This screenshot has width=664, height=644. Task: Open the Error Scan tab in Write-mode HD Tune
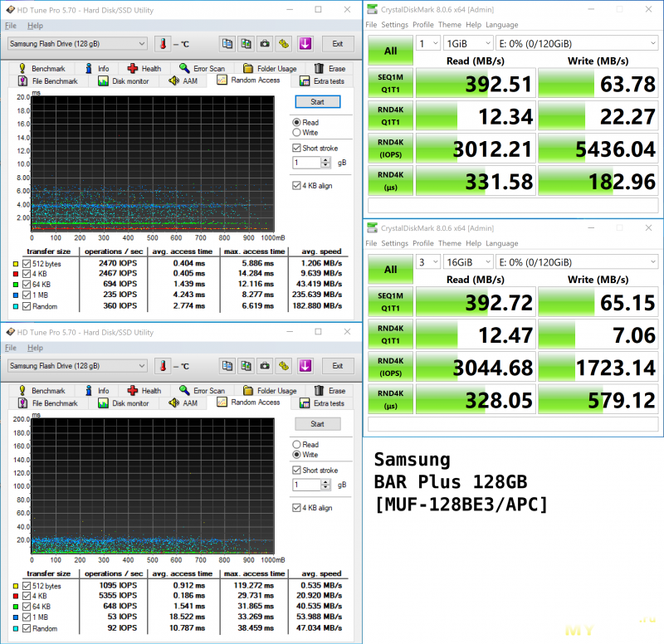(x=202, y=391)
